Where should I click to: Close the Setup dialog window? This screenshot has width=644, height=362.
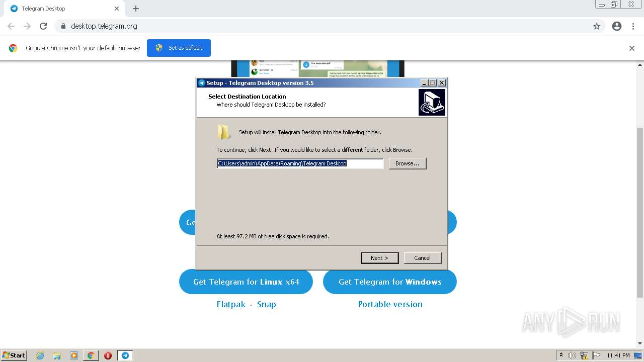(441, 83)
